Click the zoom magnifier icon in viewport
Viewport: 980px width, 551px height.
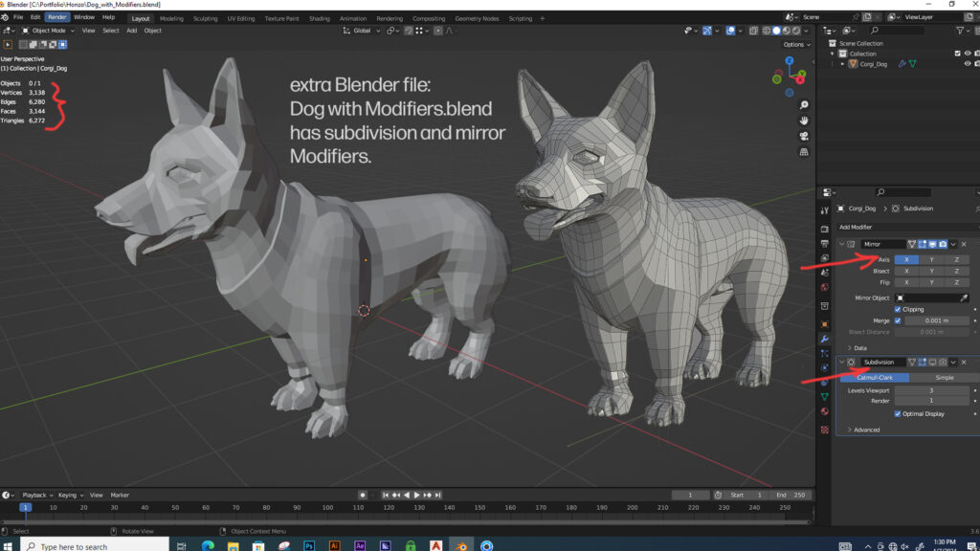pos(804,104)
